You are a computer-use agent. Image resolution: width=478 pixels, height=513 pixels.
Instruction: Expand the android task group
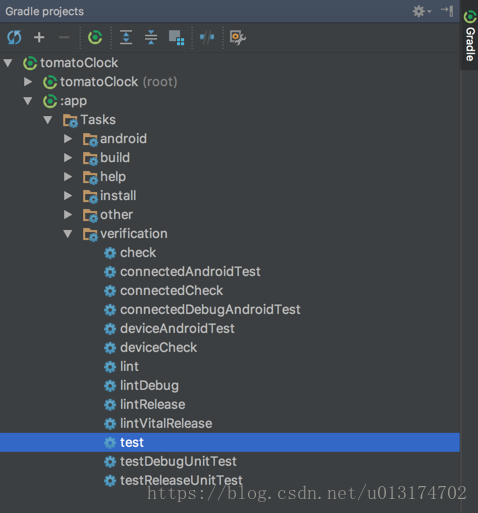68,139
